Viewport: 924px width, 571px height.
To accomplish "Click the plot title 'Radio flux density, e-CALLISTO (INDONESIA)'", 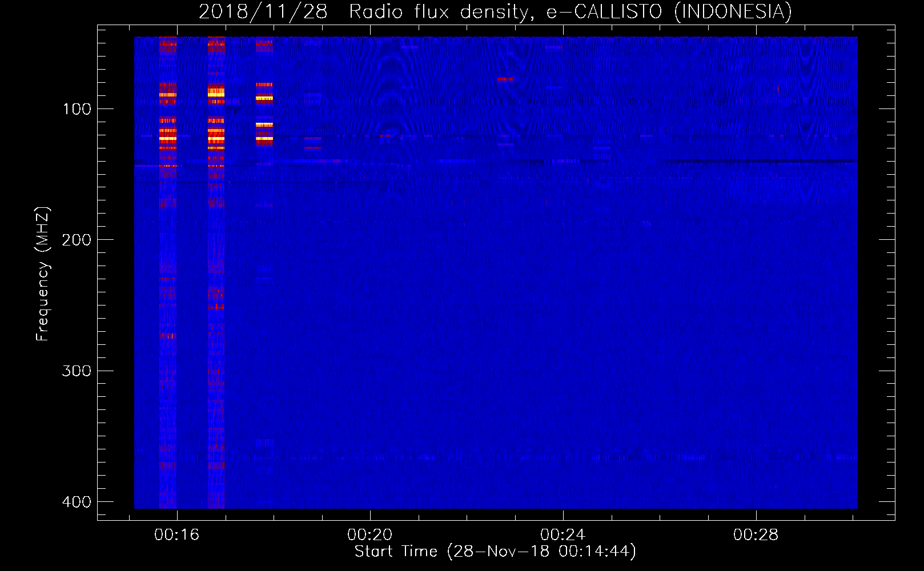I will pyautogui.click(x=571, y=12).
